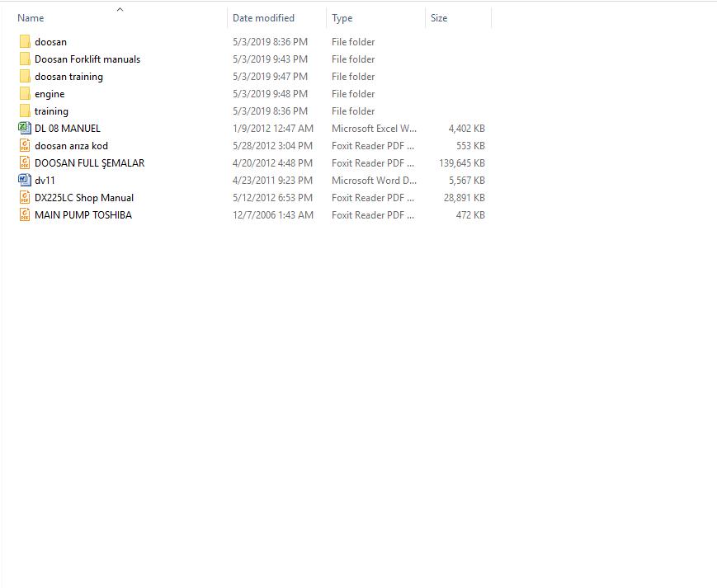Image resolution: width=717 pixels, height=588 pixels.
Task: Click 'File folder' type in engine row
Action: pyautogui.click(x=353, y=94)
